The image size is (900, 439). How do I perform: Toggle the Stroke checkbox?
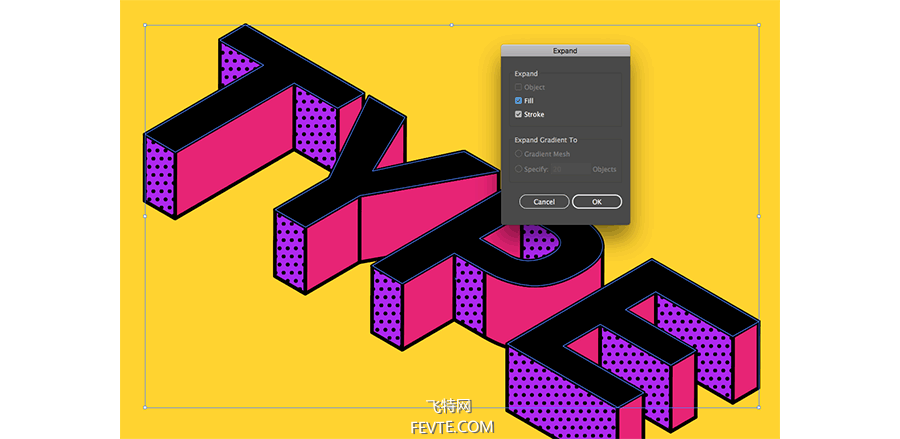click(x=518, y=114)
